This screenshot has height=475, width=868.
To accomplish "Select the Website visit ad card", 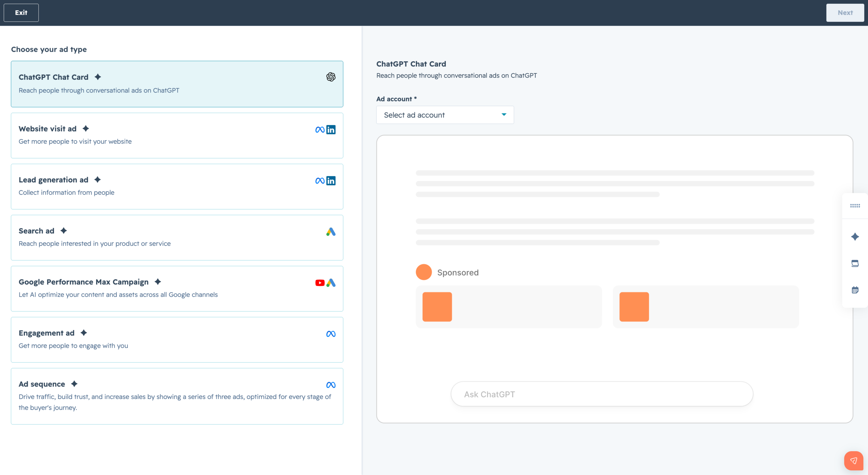I will 177,135.
